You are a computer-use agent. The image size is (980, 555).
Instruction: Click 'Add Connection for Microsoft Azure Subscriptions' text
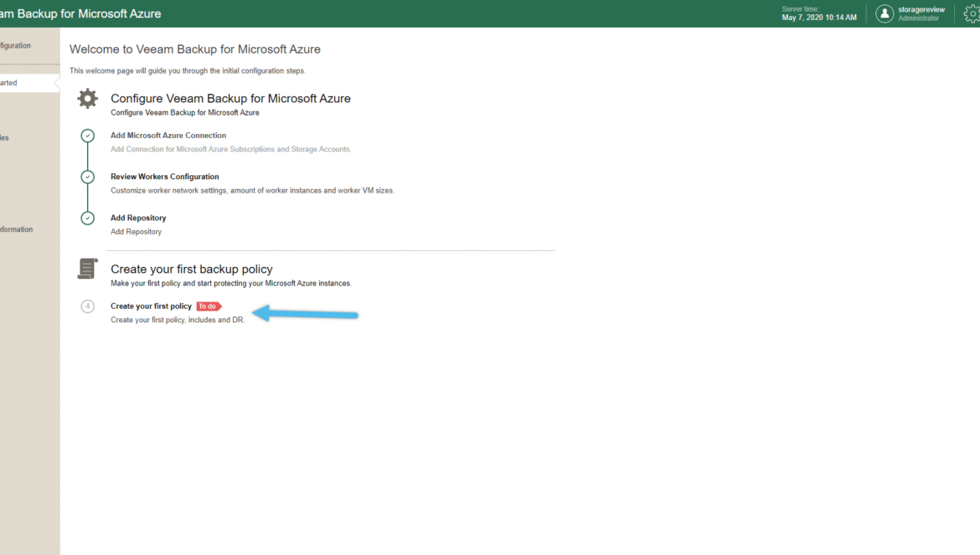(230, 149)
